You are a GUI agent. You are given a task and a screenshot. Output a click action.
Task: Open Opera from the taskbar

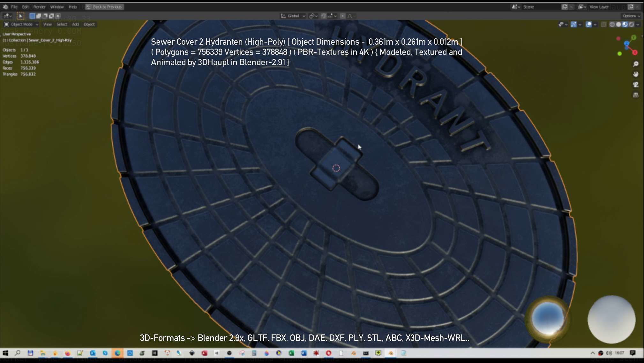pos(328,353)
